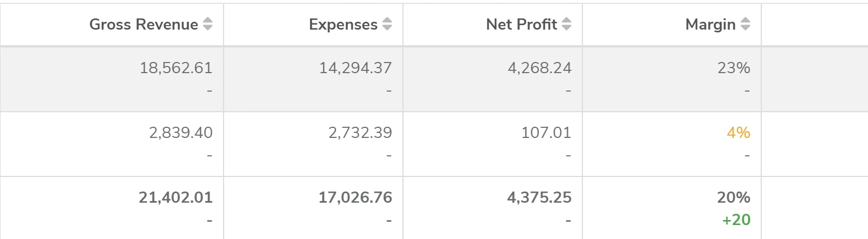Click the Expenses sort arrows icon
Screen dimensions: 868x239
[387, 25]
